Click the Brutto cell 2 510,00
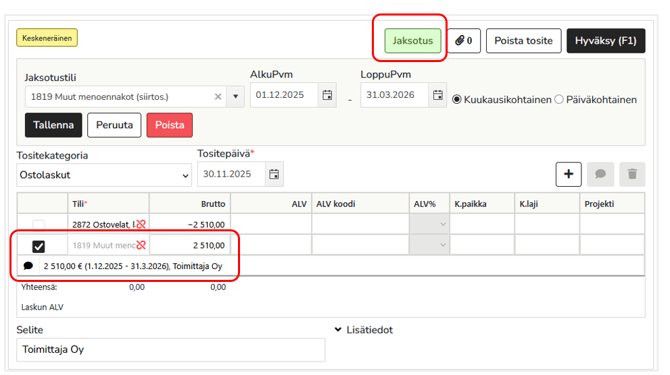670x375 pixels. click(190, 245)
